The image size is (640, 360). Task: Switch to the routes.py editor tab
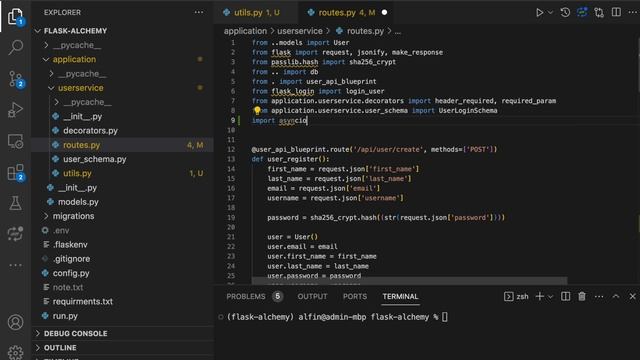tap(346, 13)
